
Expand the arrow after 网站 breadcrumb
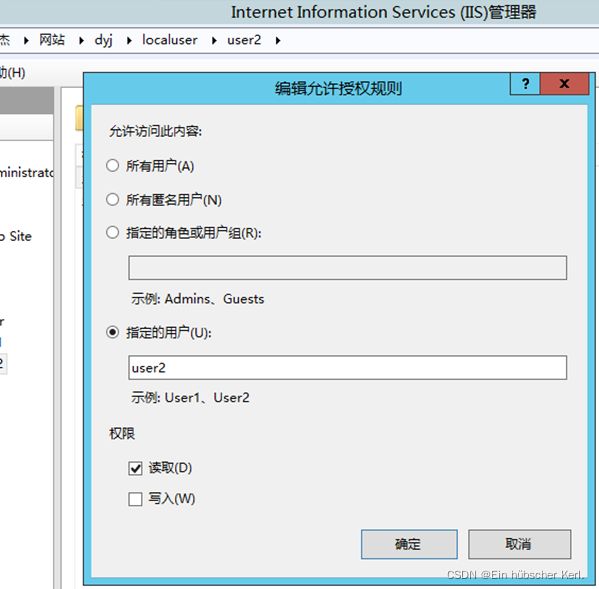[x=81, y=40]
